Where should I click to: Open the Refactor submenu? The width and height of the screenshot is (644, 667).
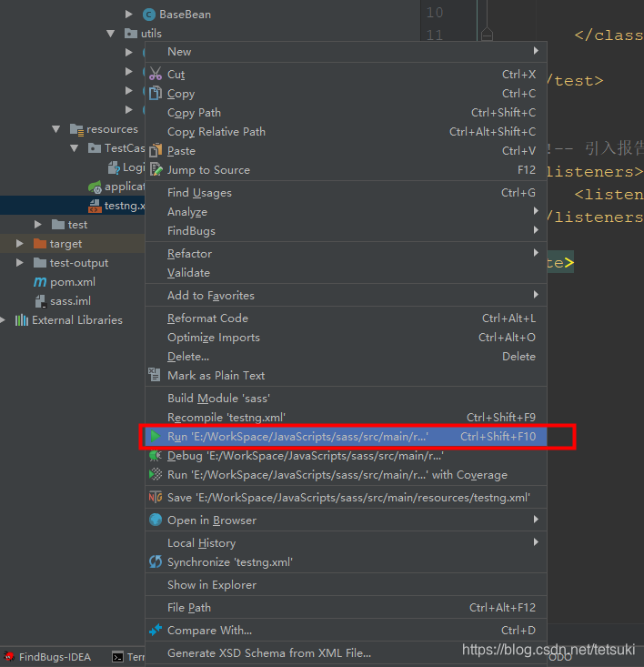[346, 253]
